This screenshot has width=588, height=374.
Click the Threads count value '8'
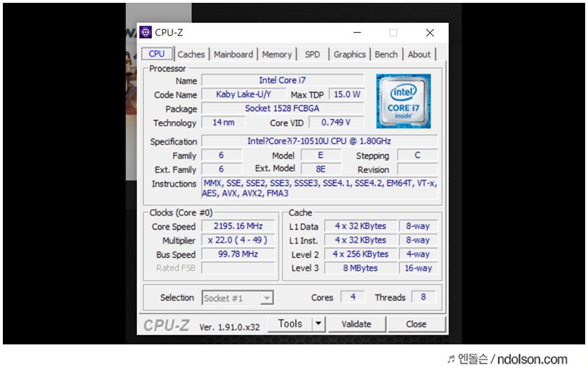[424, 297]
